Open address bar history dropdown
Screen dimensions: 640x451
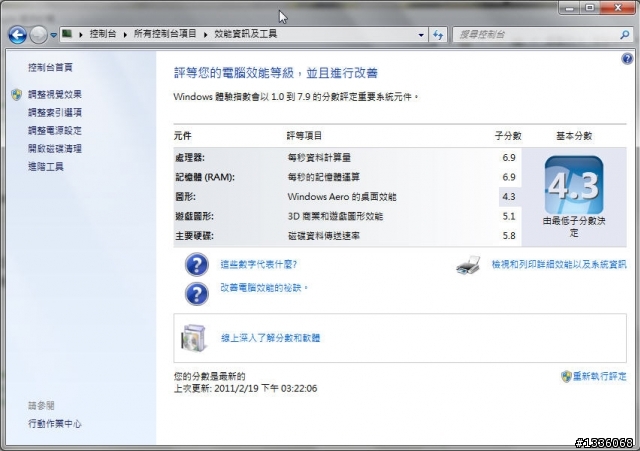pyautogui.click(x=421, y=35)
